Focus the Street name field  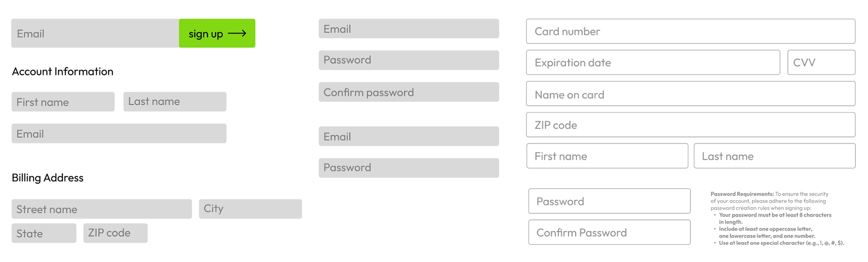point(102,209)
